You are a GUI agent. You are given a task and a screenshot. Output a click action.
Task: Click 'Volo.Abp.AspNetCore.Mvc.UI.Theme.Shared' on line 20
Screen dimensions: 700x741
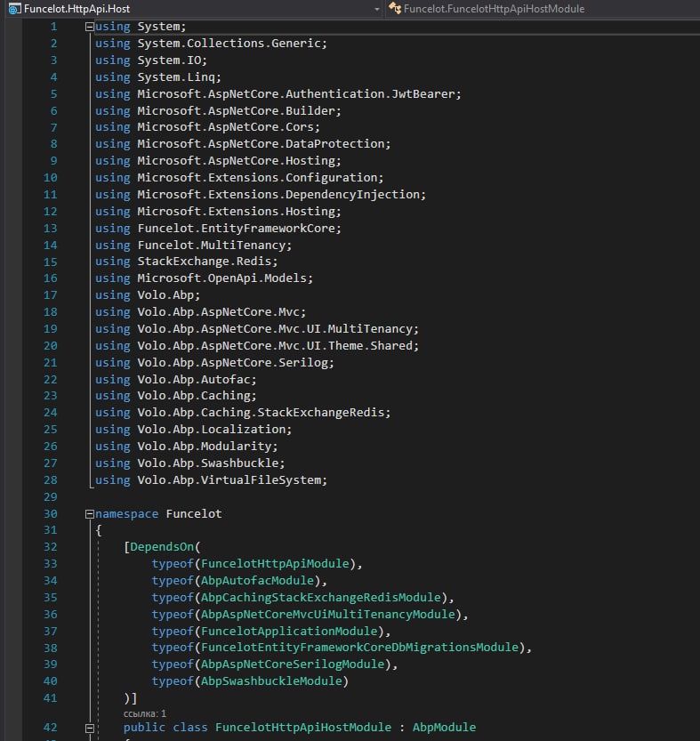tap(275, 346)
